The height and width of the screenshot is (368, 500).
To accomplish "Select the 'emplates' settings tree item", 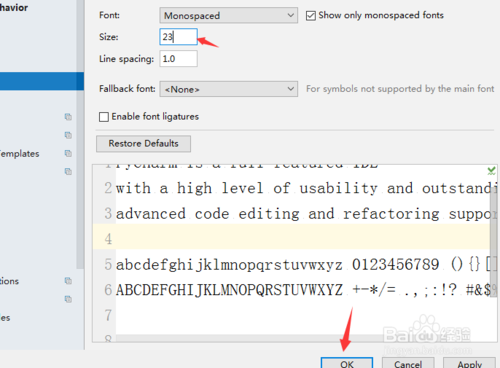I will 20,154.
